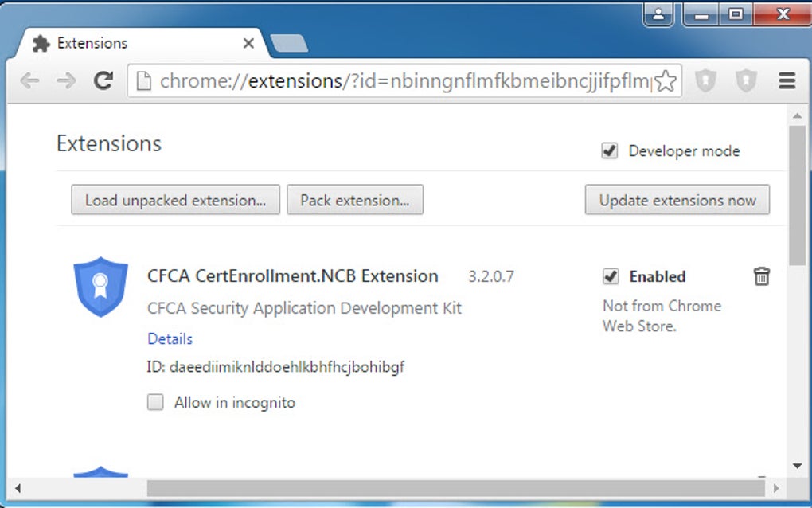812x508 pixels.
Task: Disable Developer mode
Action: [610, 150]
